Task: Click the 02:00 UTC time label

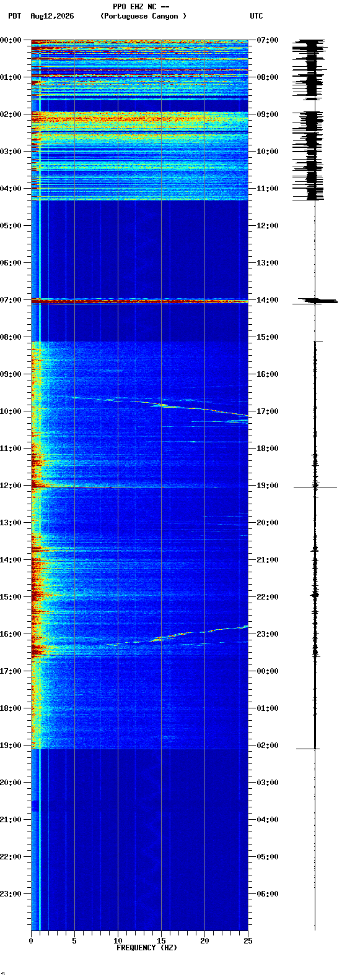Action: [268, 746]
